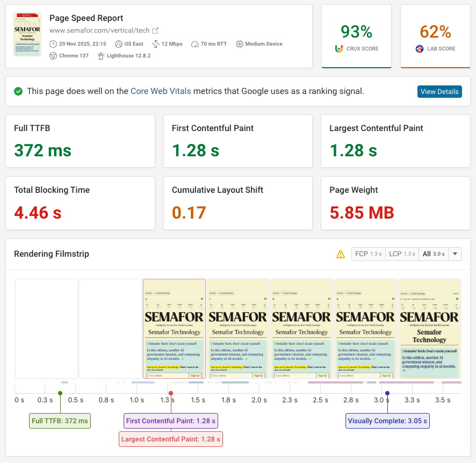The width and height of the screenshot is (476, 463).
Task: Select the Medium Device settings icon
Action: pyautogui.click(x=240, y=44)
